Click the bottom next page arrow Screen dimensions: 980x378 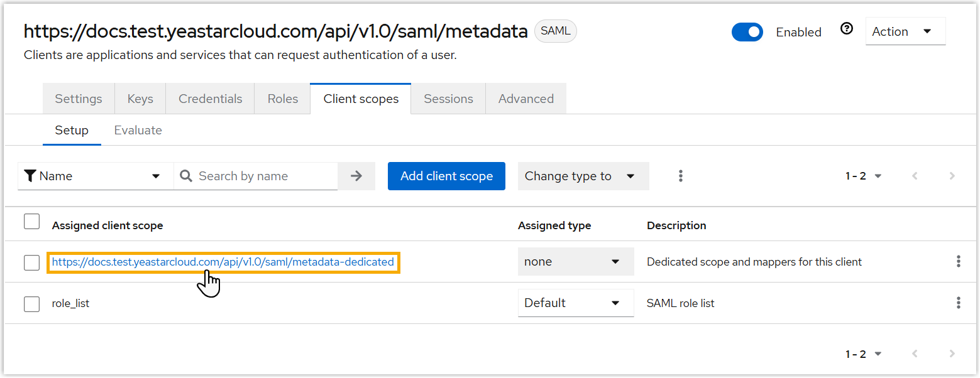pyautogui.click(x=952, y=354)
